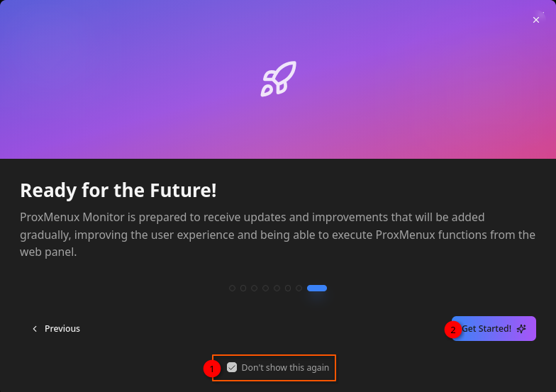Select the third pagination dot

click(x=255, y=289)
